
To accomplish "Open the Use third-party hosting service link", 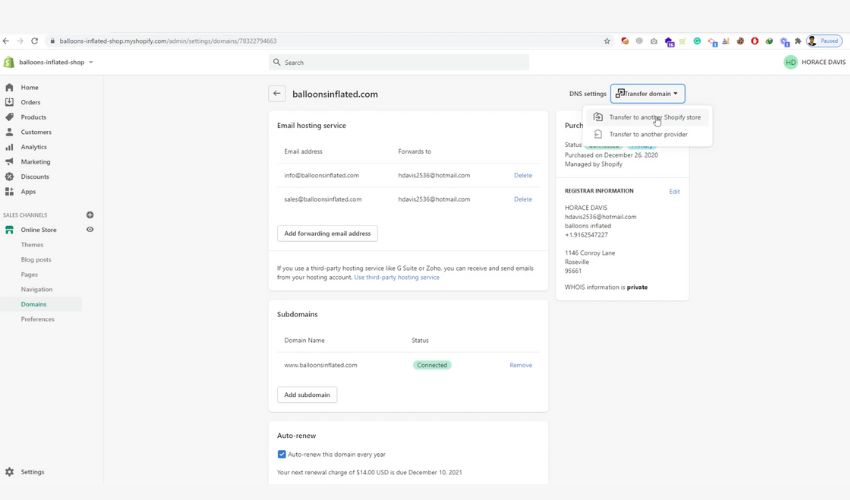I will pyautogui.click(x=396, y=277).
